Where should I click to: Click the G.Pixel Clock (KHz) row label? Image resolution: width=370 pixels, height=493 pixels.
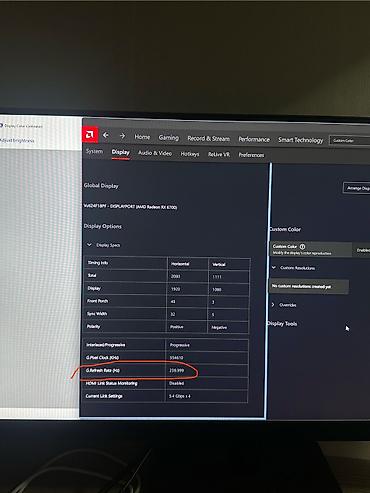coord(102,357)
